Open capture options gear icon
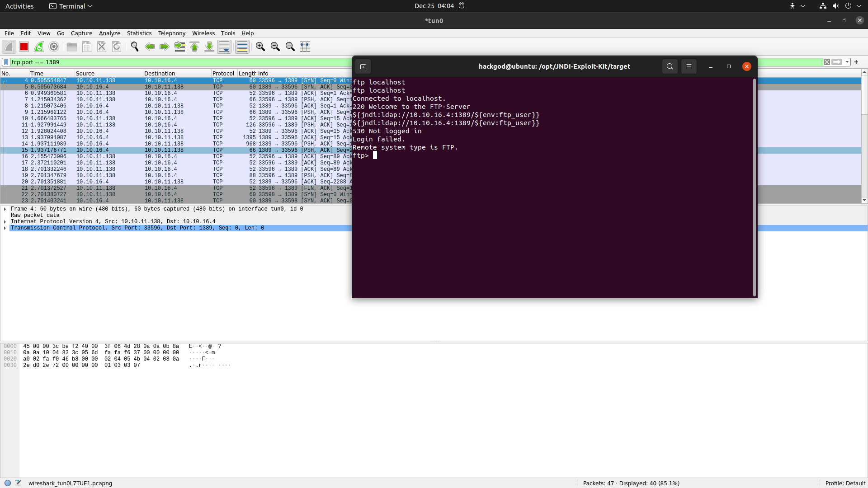This screenshot has width=868, height=488. tap(54, 47)
